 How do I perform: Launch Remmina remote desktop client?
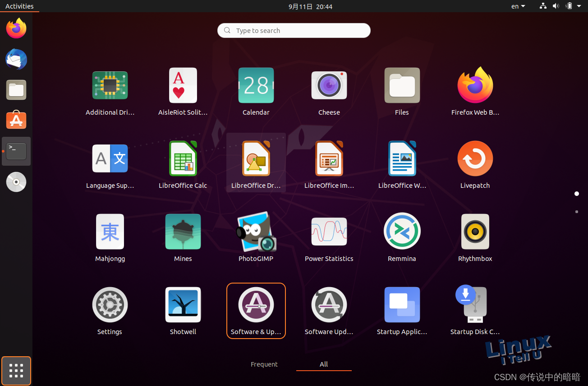click(x=402, y=238)
